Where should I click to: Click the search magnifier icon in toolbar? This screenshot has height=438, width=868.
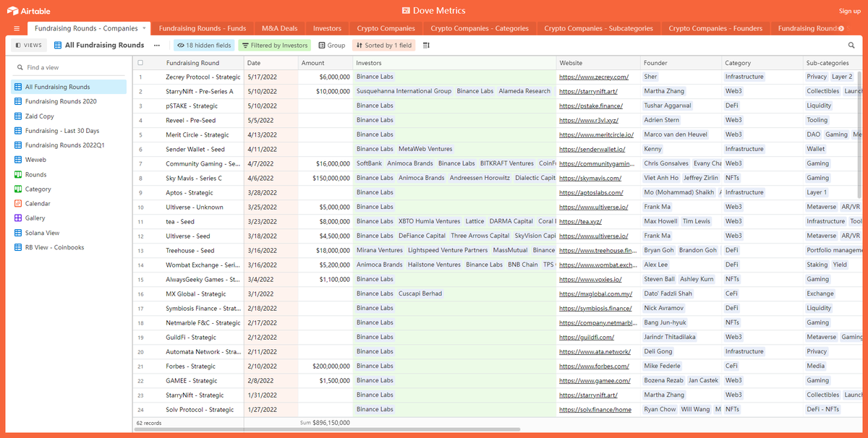tap(851, 45)
